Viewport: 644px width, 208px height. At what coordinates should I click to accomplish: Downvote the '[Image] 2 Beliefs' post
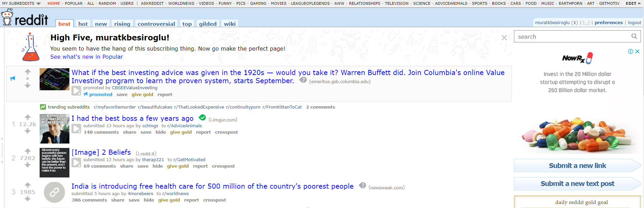[28, 165]
